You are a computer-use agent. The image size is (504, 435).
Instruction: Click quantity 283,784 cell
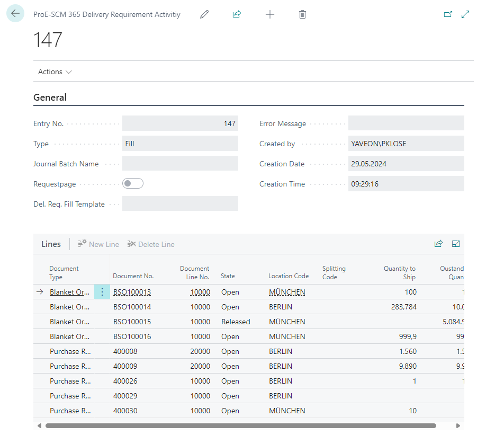click(x=404, y=307)
